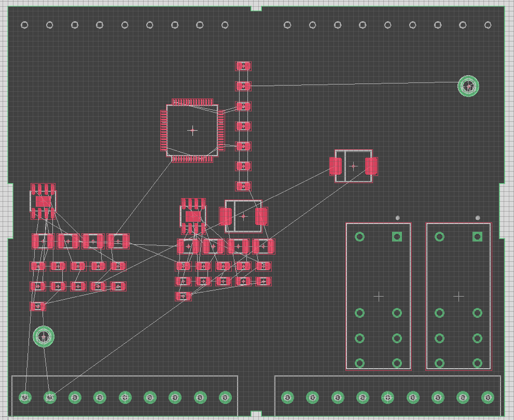Select the large square QFP chip footprint

(192, 130)
